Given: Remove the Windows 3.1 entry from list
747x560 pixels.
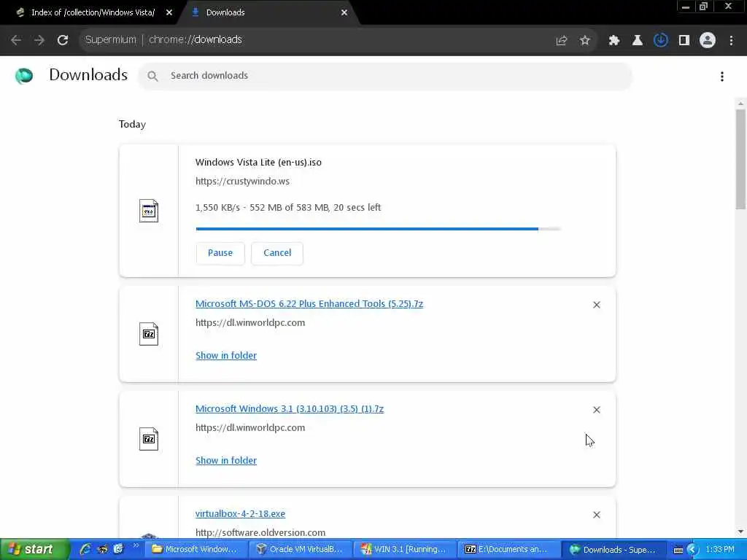Looking at the screenshot, I should [597, 410].
